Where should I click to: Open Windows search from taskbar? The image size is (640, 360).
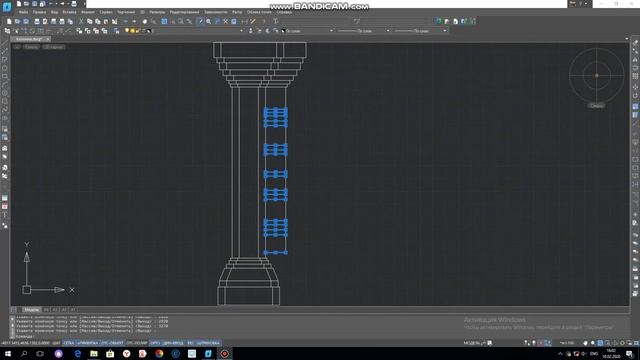click(x=24, y=353)
